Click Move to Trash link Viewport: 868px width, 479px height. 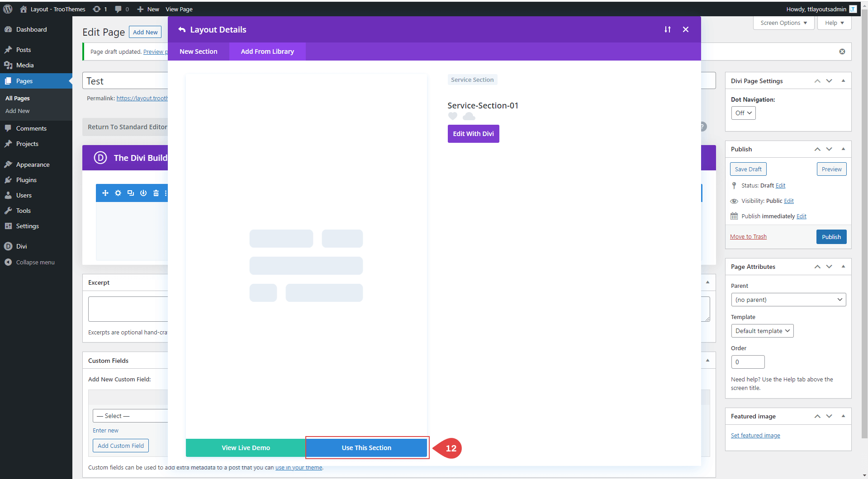[x=748, y=237]
